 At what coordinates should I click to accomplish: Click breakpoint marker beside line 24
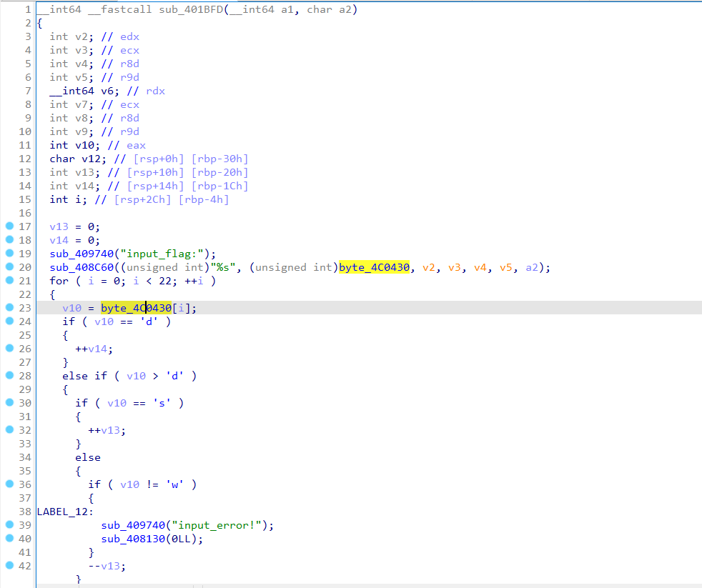tap(9, 322)
